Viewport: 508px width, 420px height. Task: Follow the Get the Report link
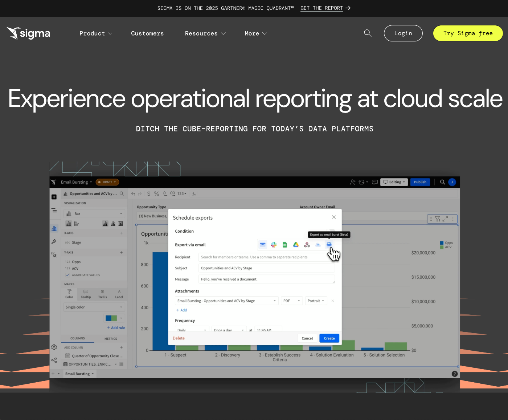pyautogui.click(x=325, y=8)
